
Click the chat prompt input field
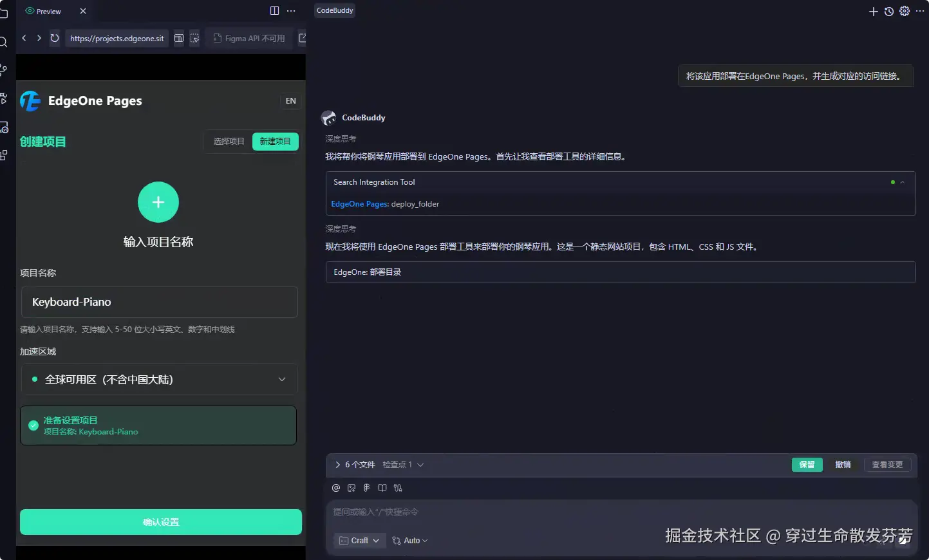pyautogui.click(x=621, y=512)
